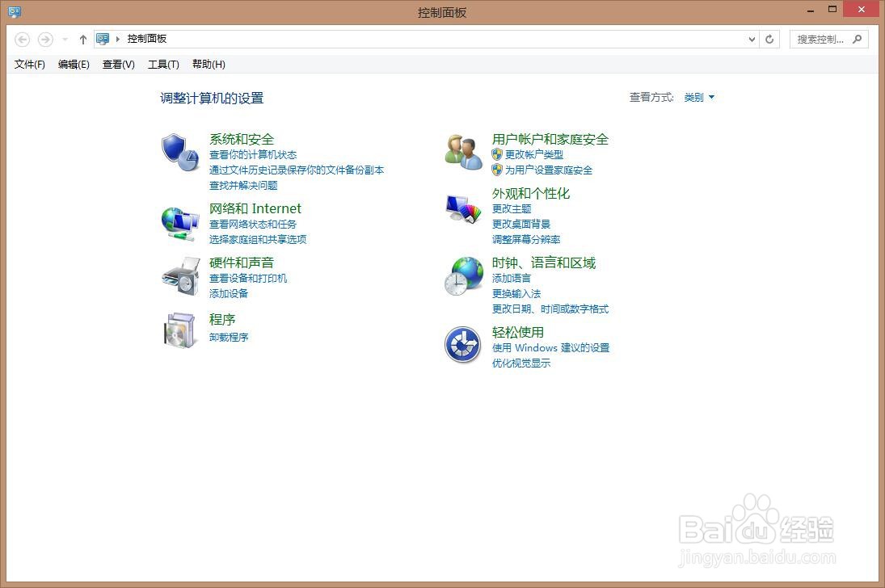Expand the address bar history dropdown

[x=752, y=39]
